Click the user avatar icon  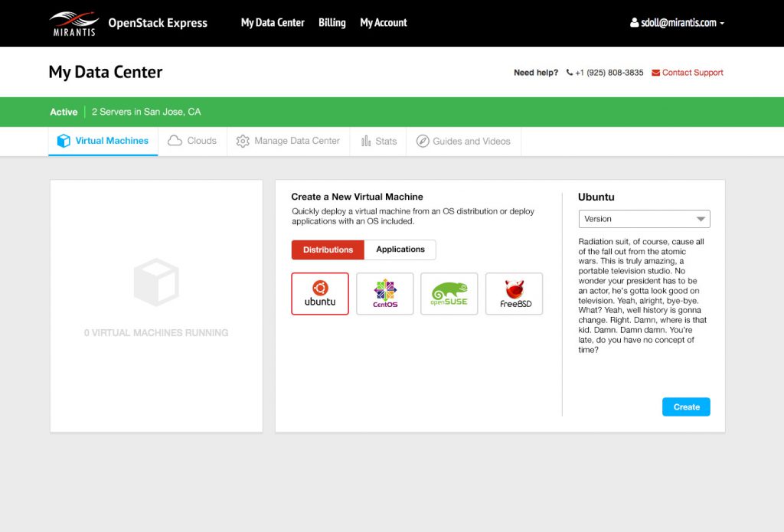(635, 22)
